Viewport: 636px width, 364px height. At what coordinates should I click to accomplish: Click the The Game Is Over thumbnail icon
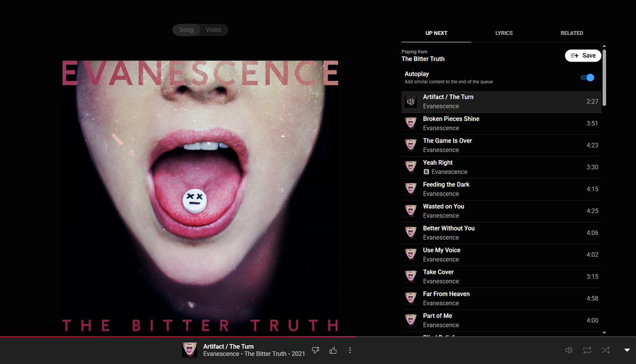(x=411, y=145)
